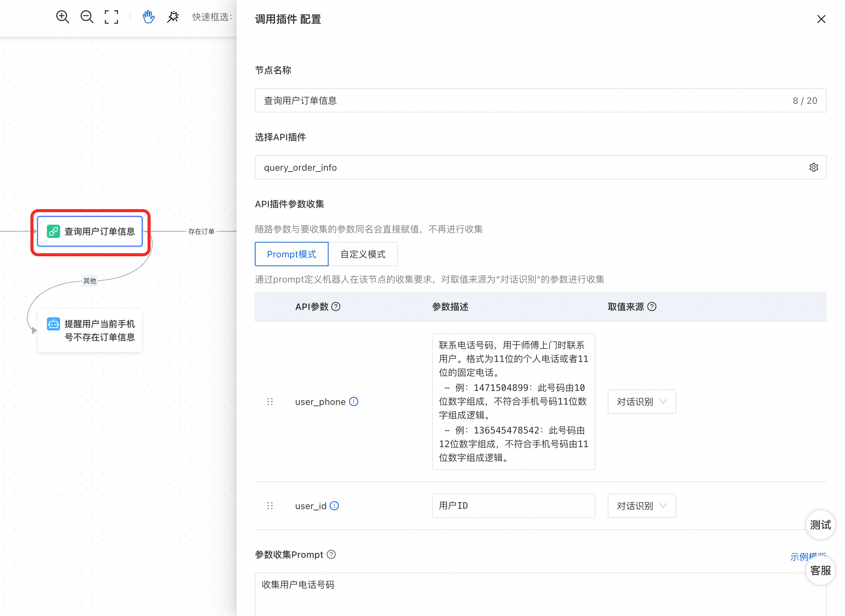The image size is (845, 616).
Task: Select the 提醒用户当前手机号不存在订单信息 node
Action: 90,330
